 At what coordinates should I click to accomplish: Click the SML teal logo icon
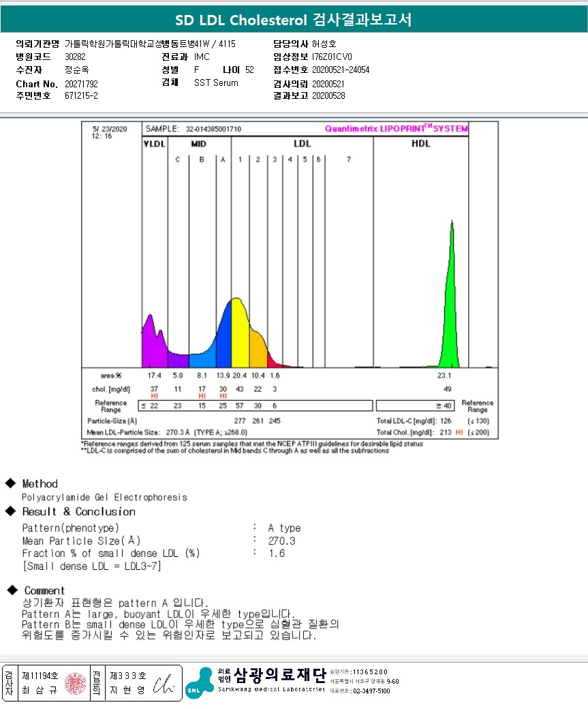point(199,683)
